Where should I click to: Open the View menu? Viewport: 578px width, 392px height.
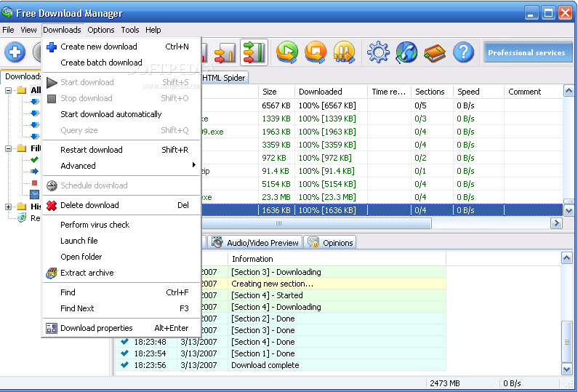(x=29, y=30)
